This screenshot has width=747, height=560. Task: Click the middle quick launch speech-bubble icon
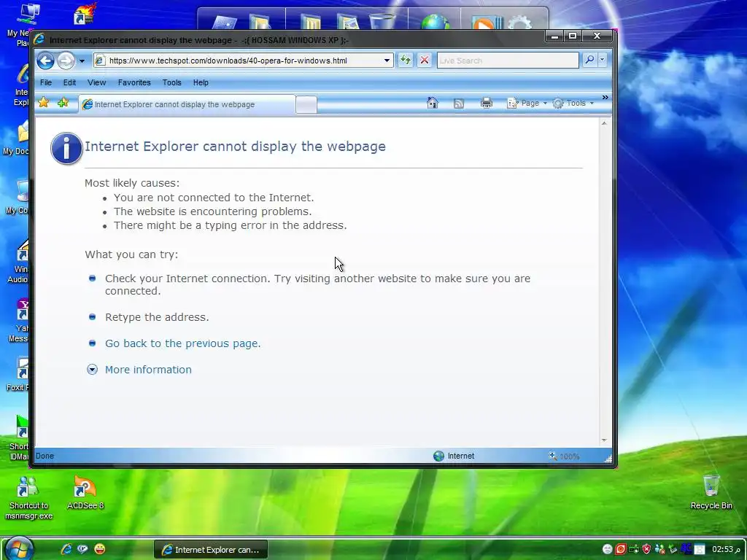[x=83, y=549]
